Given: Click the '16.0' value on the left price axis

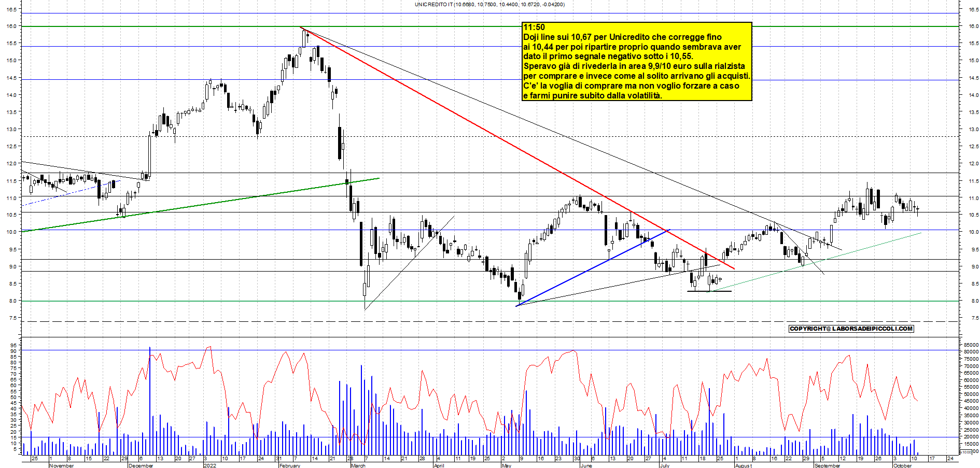Looking at the screenshot, I should click(11, 26).
